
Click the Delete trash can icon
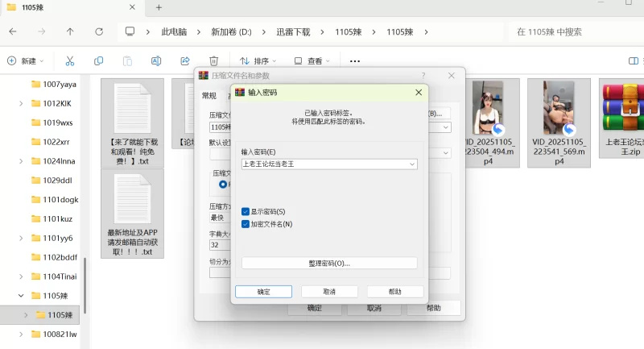213,60
